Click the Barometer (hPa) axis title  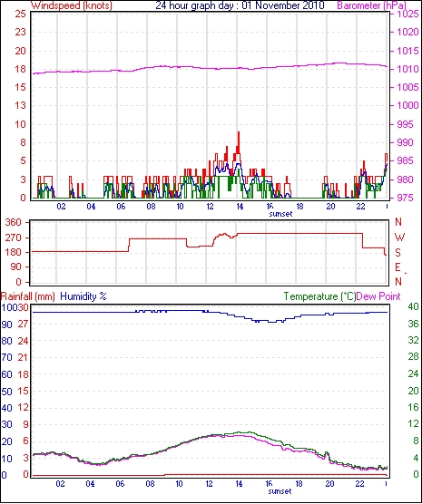tap(371, 5)
